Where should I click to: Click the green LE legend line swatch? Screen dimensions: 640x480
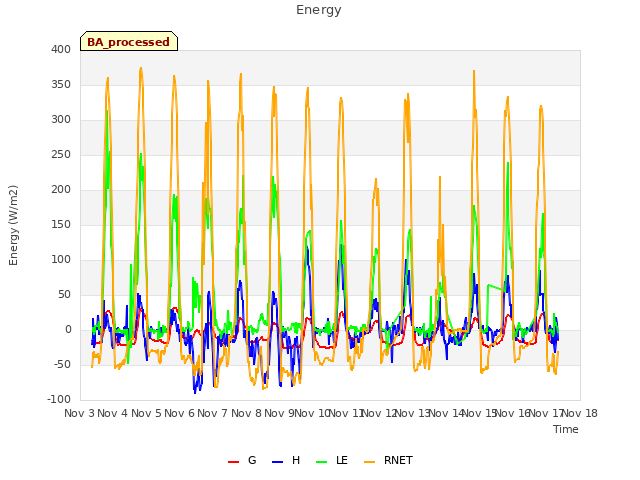click(322, 462)
